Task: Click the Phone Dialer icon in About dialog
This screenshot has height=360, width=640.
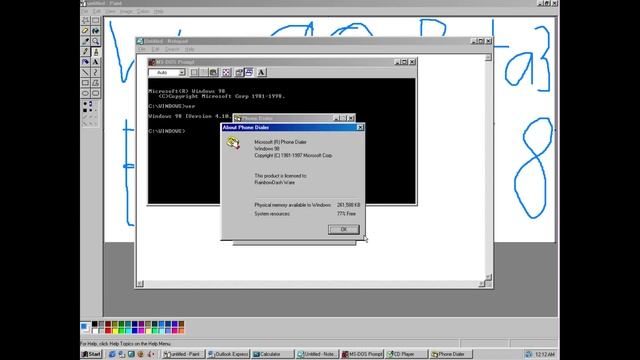Action: coord(233,143)
